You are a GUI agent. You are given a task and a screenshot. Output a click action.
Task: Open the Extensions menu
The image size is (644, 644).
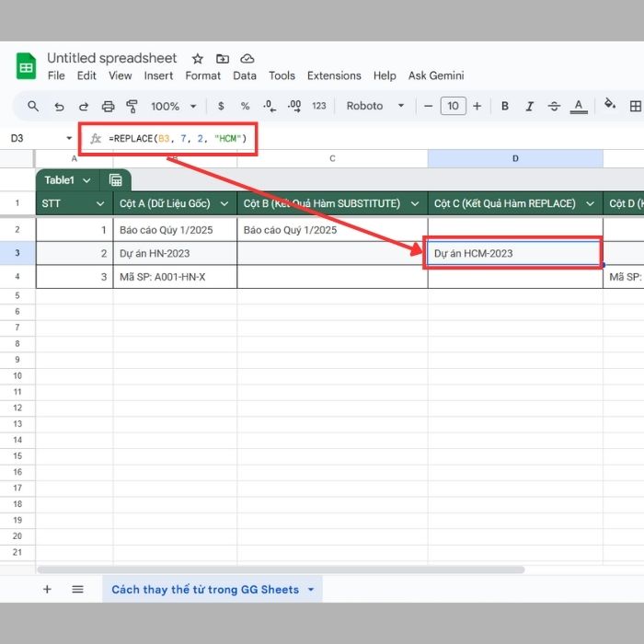(334, 75)
